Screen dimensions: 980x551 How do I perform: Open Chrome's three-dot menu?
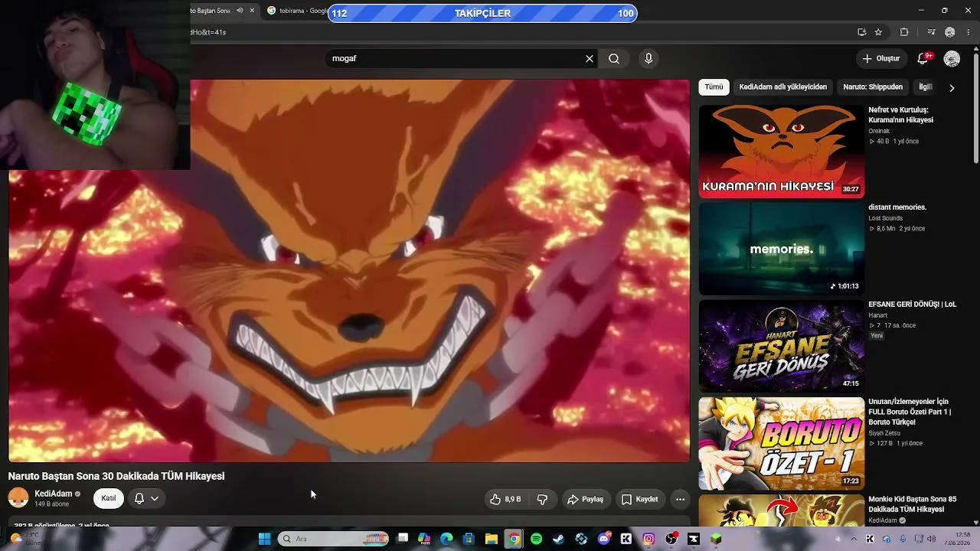pos(969,32)
